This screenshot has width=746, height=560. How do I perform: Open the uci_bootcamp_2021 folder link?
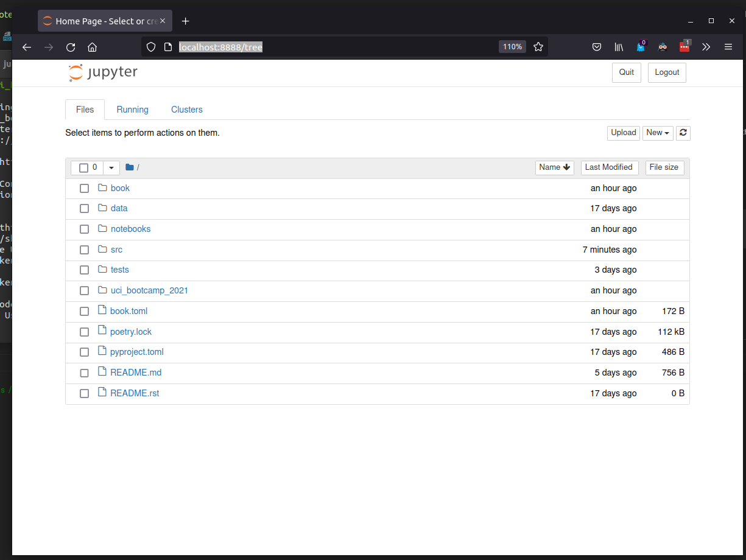point(149,290)
